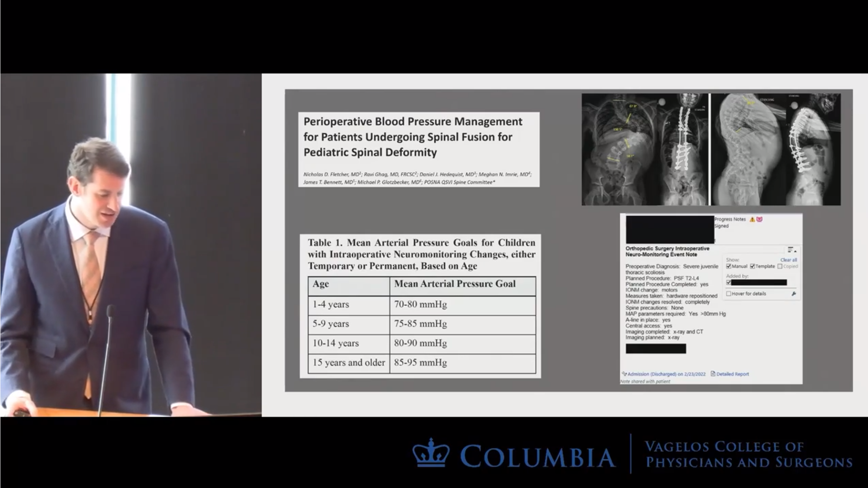
Task: Click the lateral spine X-ray image
Action: coord(776,149)
